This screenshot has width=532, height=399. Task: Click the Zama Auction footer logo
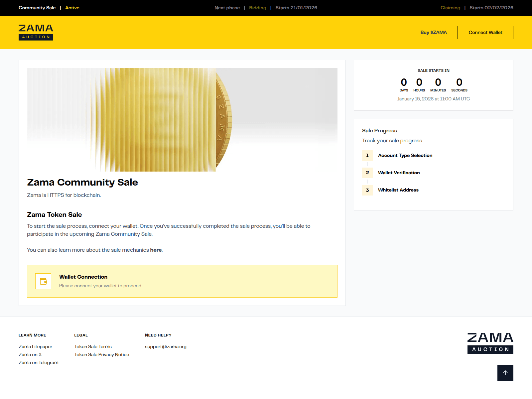coord(490,343)
